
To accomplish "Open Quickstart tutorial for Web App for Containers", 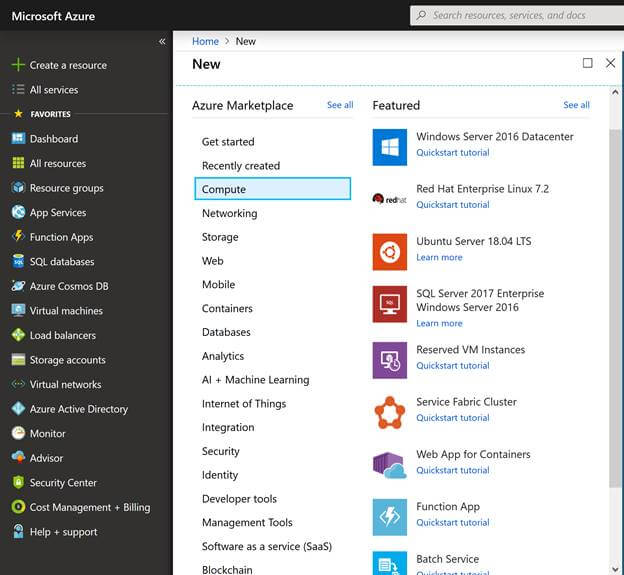I will 452,470.
